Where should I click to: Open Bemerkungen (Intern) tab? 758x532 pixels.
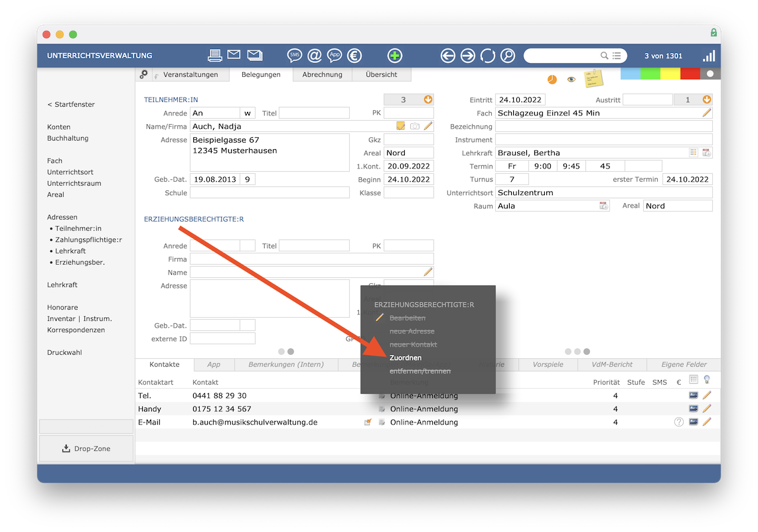286,364
